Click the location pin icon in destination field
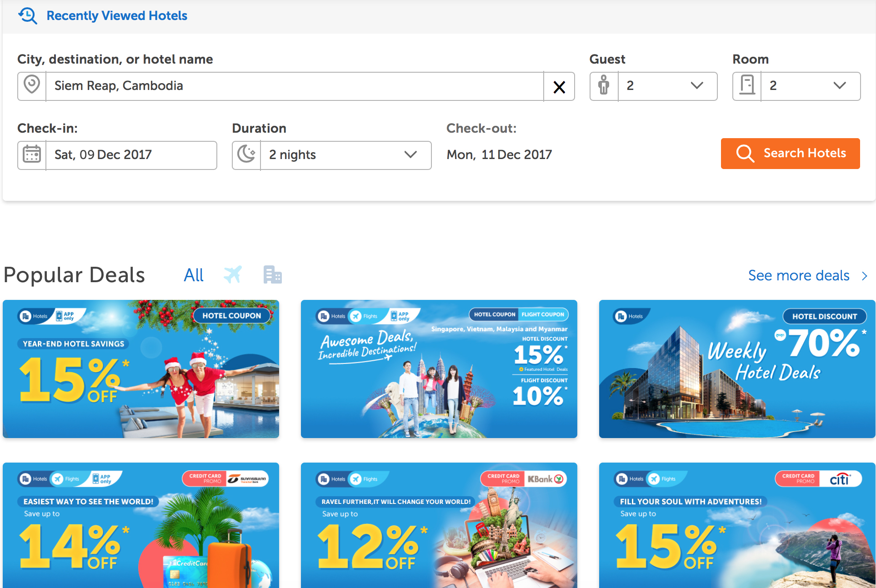 pos(32,86)
